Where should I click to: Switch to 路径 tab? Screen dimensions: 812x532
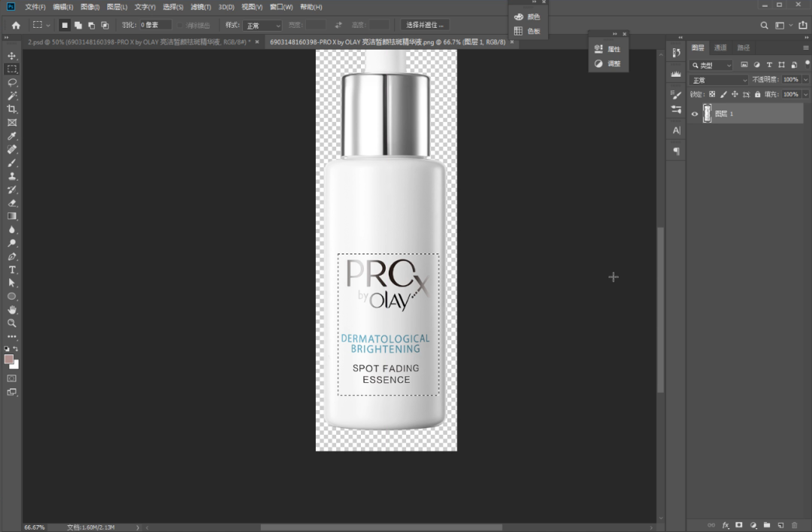click(x=744, y=47)
